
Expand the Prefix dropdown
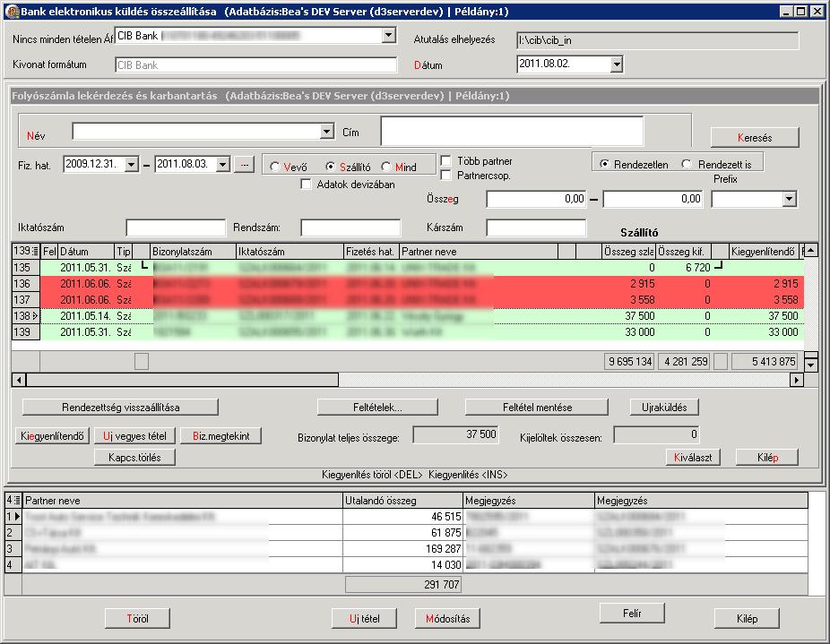point(790,199)
